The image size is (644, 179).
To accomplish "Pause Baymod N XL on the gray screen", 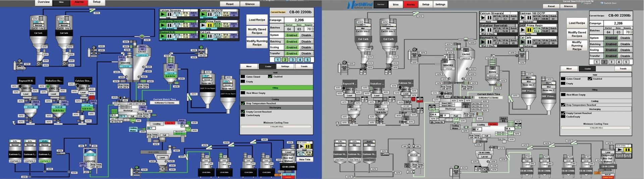I will tap(489, 42).
